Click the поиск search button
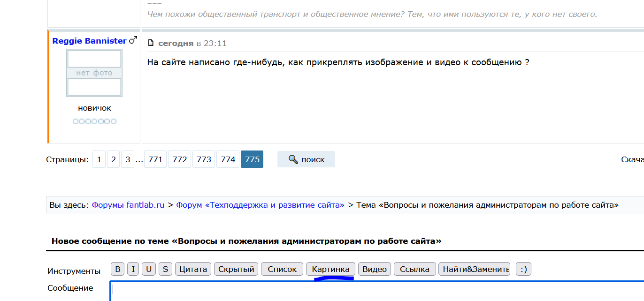The width and height of the screenshot is (644, 301). coord(306,159)
